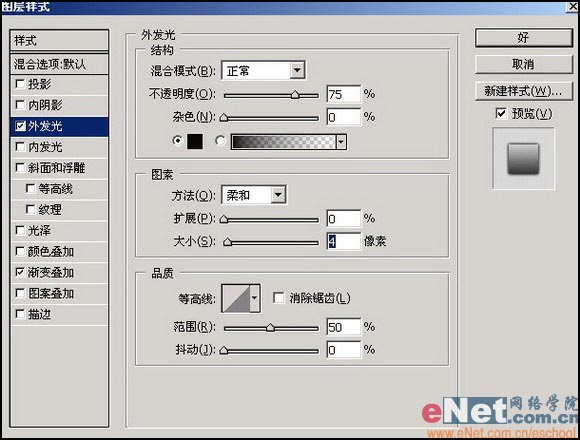Screen dimensions: 580x440
Task: Toggle the 预览(V) preview checkbox
Action: click(501, 114)
